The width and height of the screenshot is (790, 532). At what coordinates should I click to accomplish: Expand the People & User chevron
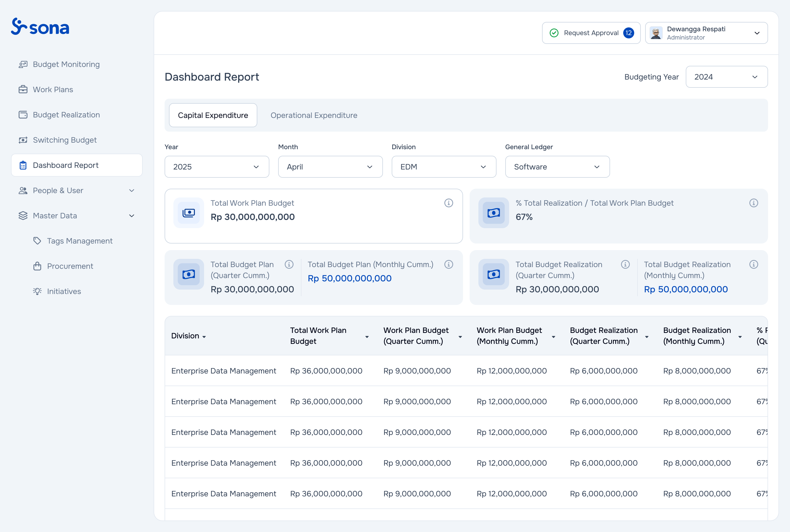click(132, 191)
